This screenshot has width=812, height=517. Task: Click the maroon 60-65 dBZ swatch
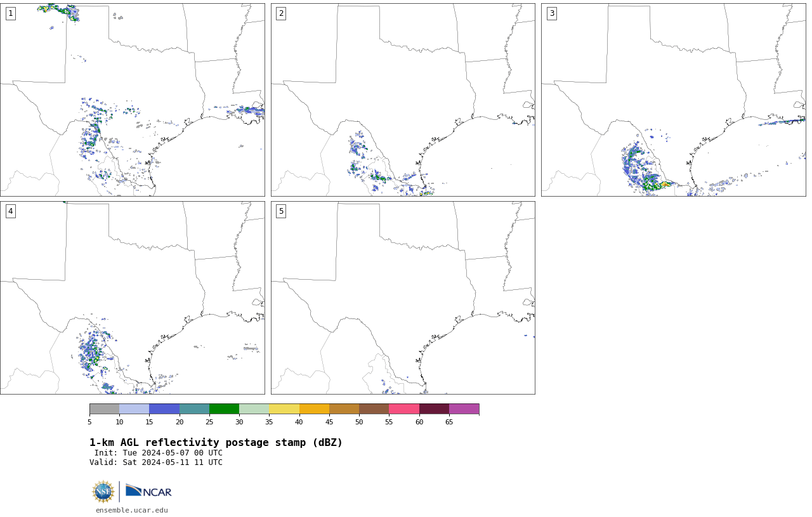pyautogui.click(x=434, y=409)
